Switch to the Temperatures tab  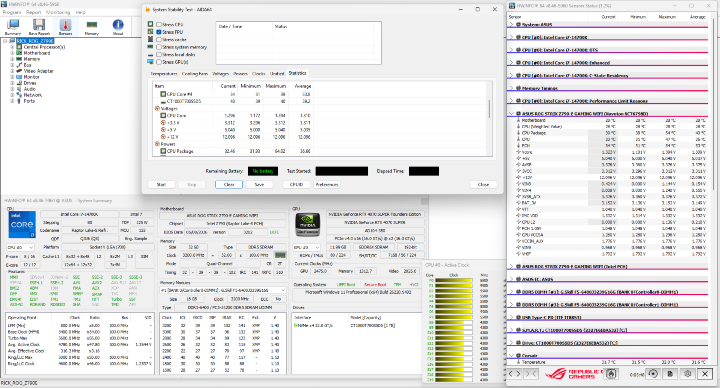164,73
